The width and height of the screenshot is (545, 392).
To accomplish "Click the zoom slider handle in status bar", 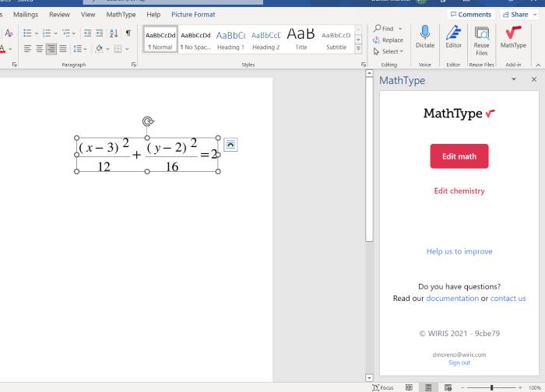I will 491,387.
